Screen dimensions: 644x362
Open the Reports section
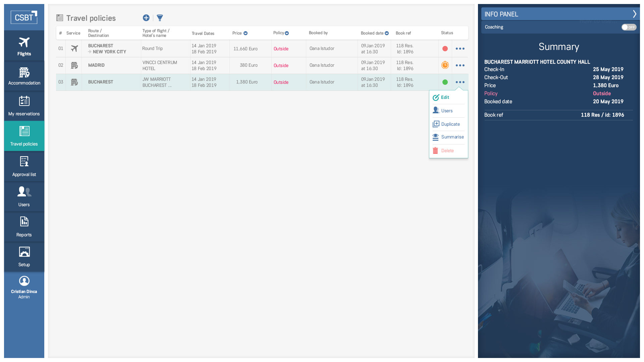pyautogui.click(x=24, y=227)
